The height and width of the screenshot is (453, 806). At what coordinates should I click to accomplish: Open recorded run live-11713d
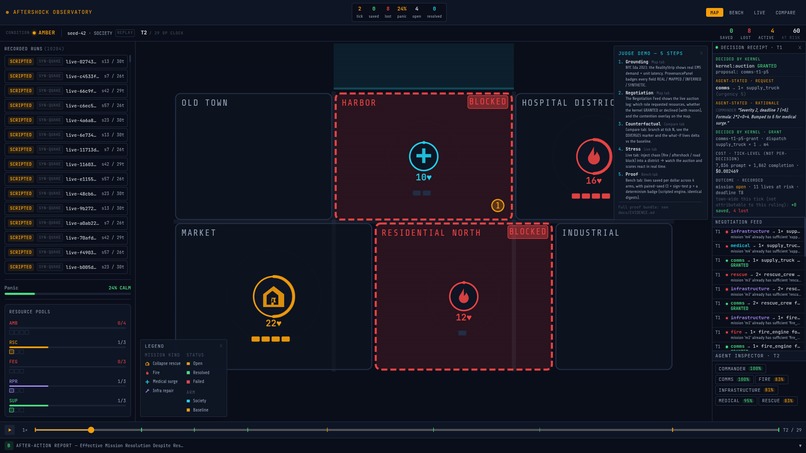click(66, 149)
